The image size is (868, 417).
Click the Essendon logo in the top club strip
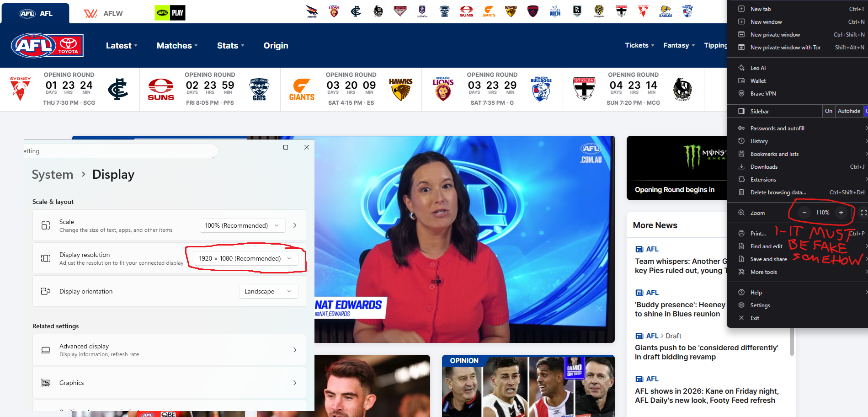tap(400, 11)
